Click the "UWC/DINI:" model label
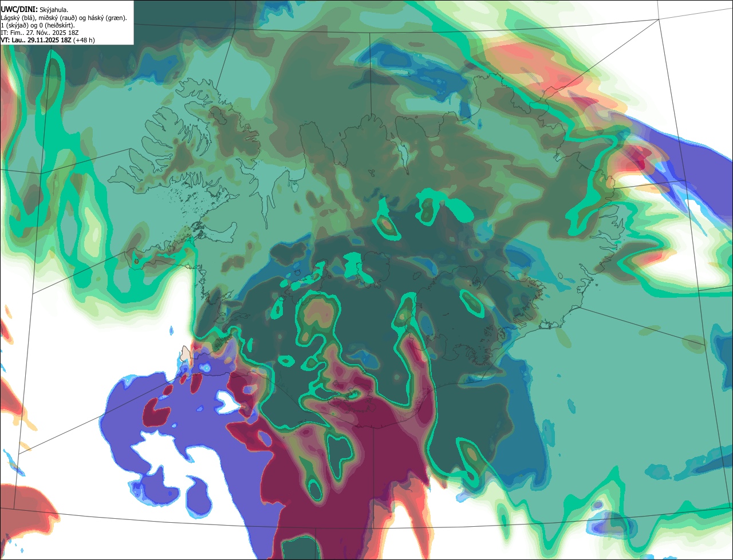733x560 pixels. [x=19, y=10]
